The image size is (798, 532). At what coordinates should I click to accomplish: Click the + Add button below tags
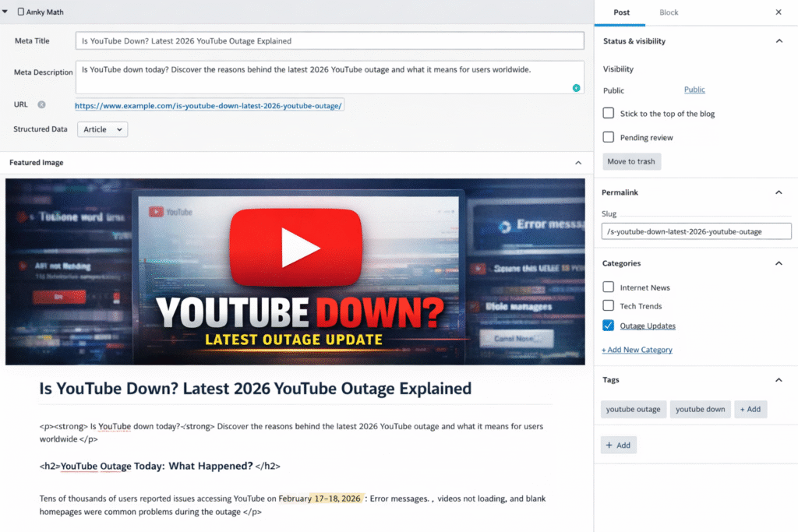tap(618, 445)
